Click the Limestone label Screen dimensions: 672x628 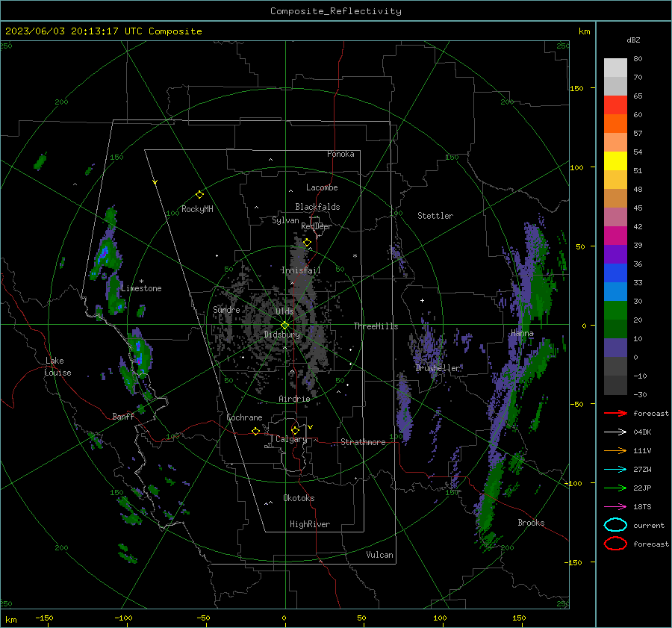[x=141, y=288]
